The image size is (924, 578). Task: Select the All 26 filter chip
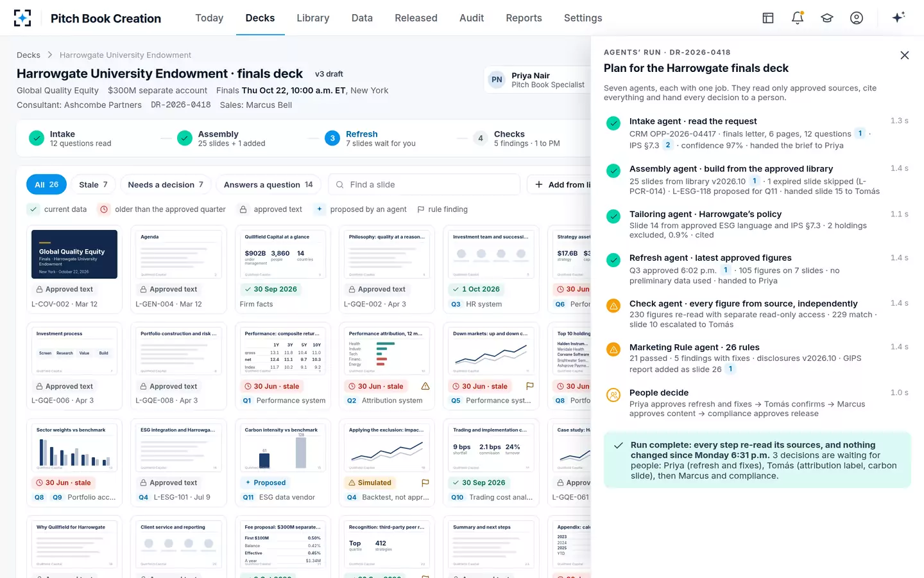click(x=46, y=184)
